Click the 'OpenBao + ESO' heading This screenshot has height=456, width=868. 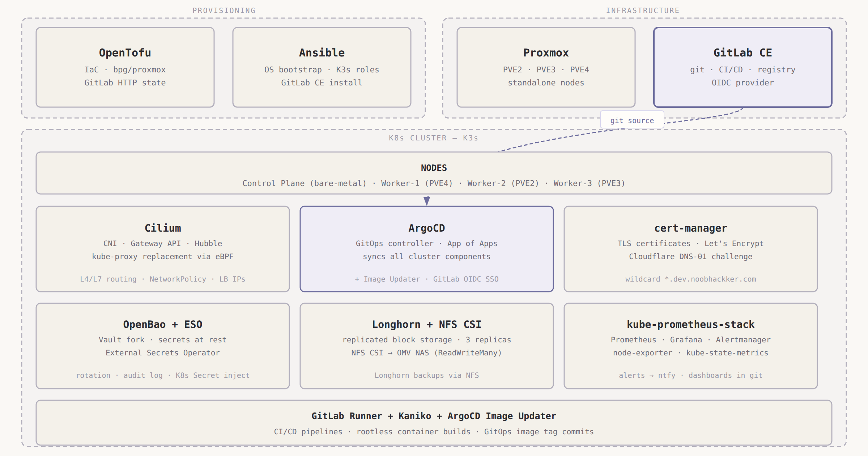[x=163, y=324]
